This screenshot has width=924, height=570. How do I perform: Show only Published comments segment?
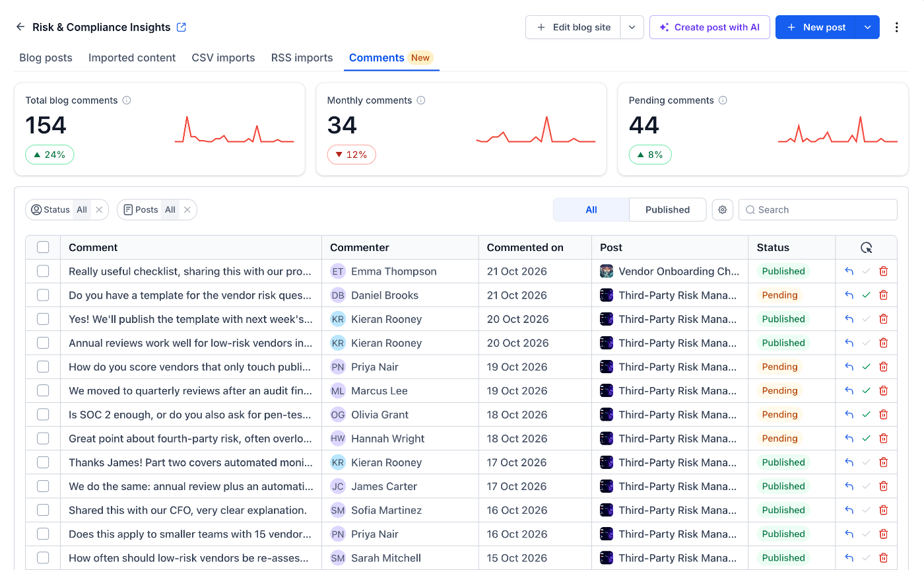point(667,209)
